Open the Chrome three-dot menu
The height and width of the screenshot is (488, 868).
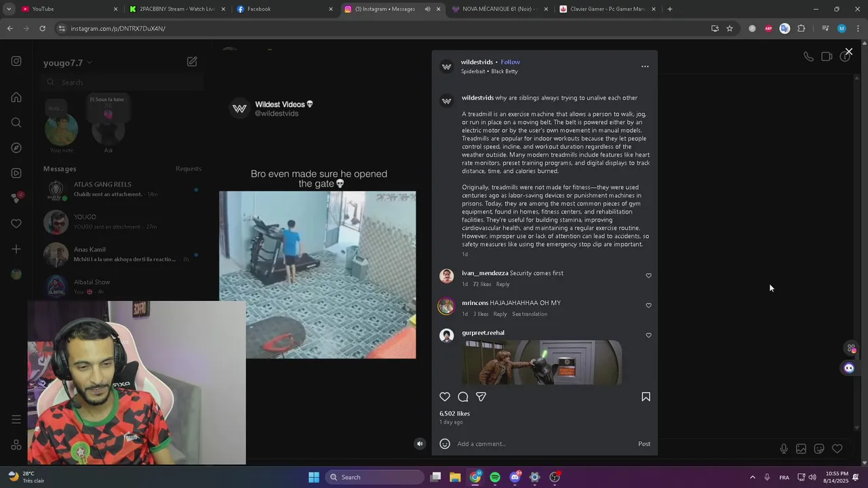(x=858, y=28)
